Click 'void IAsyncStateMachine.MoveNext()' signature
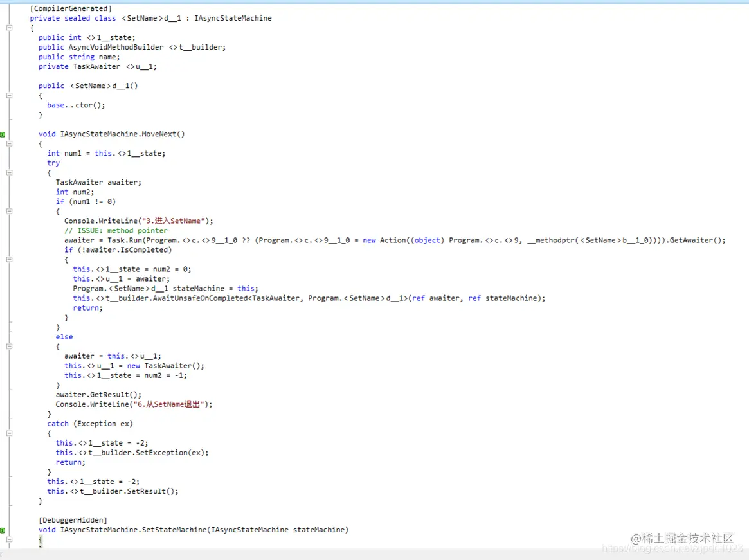Image resolution: width=749 pixels, height=560 pixels. point(111,134)
